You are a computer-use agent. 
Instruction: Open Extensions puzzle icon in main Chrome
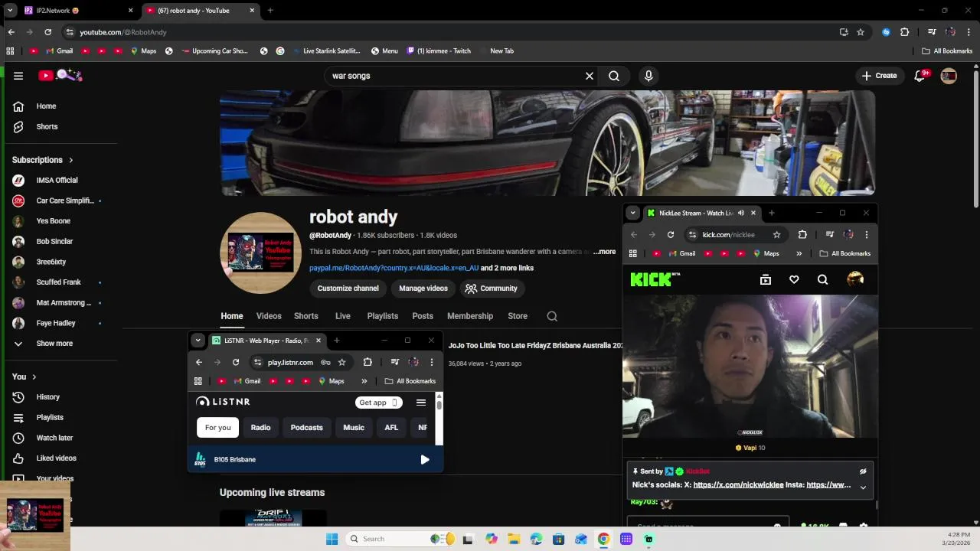click(904, 32)
